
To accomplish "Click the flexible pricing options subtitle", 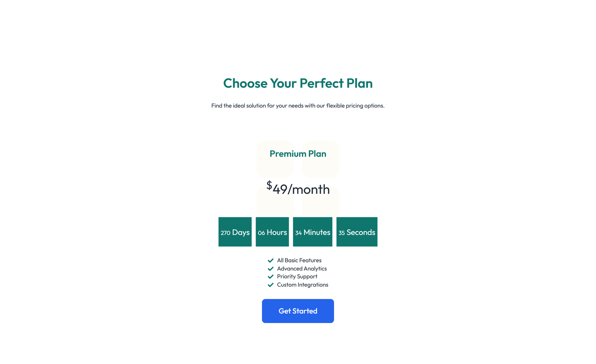I will coord(298,106).
